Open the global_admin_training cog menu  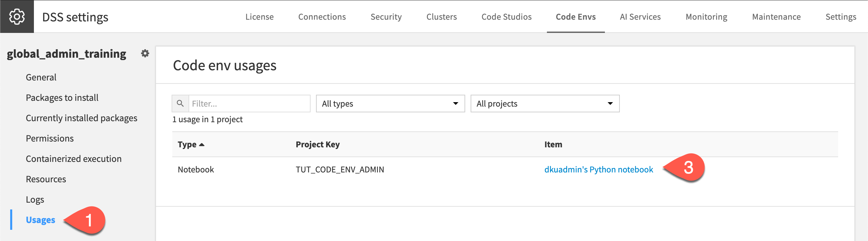click(x=145, y=53)
